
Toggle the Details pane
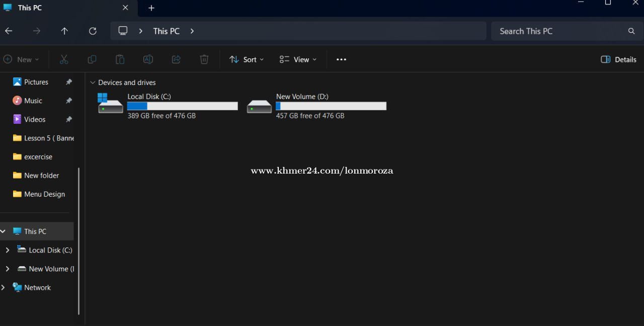tap(618, 59)
